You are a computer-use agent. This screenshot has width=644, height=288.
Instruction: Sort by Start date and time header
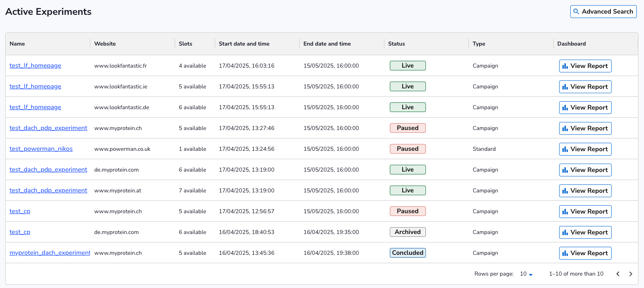[244, 44]
